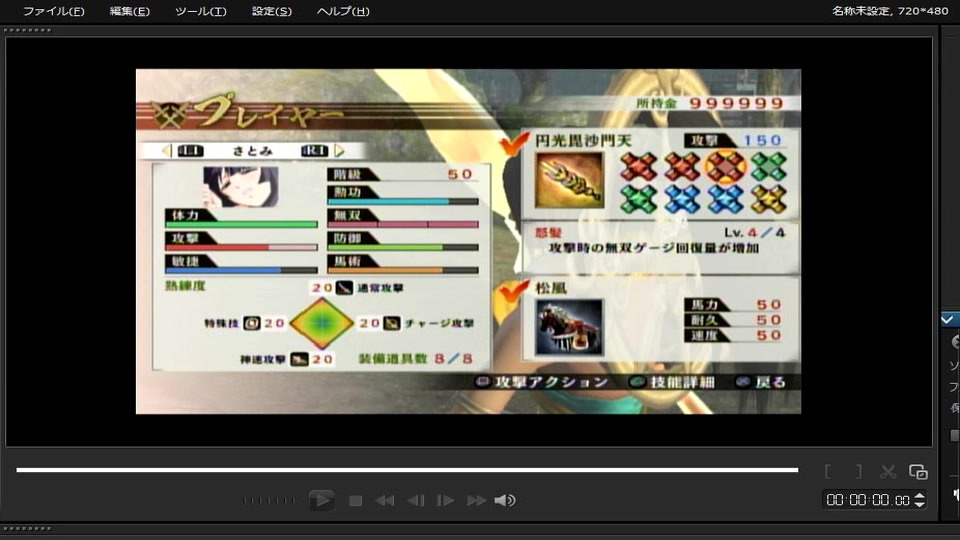Image resolution: width=960 pixels, height=540 pixels.
Task: Step forward one frame
Action: click(445, 501)
